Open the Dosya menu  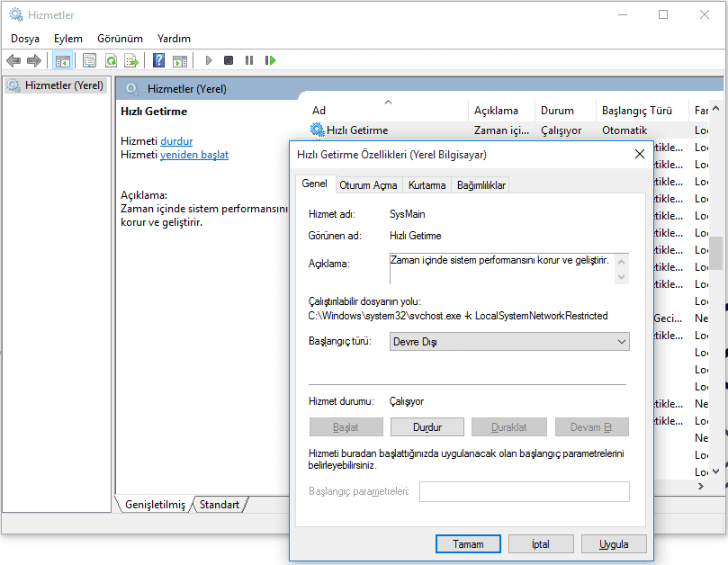(x=25, y=39)
